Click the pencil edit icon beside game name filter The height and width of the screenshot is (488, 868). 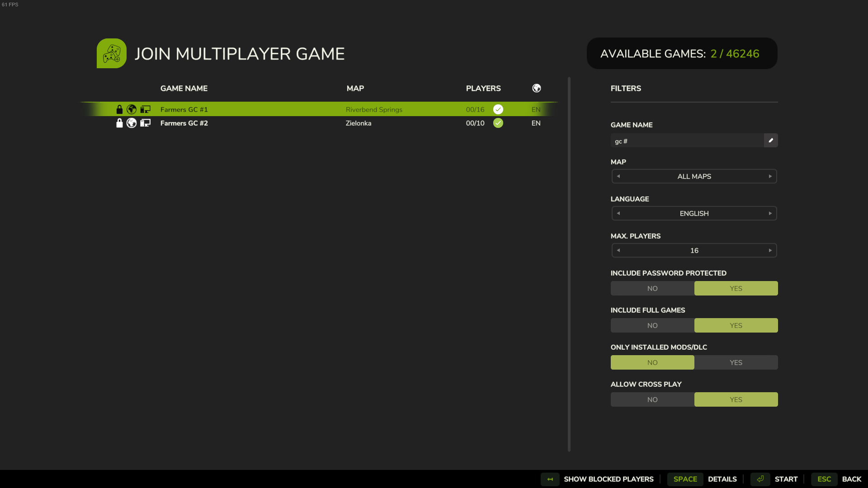(x=771, y=141)
